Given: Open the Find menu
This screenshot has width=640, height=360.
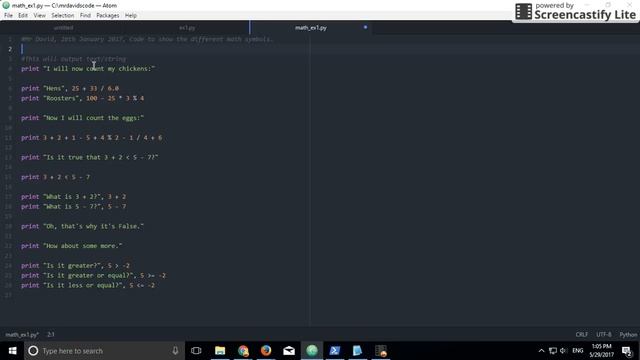Looking at the screenshot, I should click(x=85, y=16).
